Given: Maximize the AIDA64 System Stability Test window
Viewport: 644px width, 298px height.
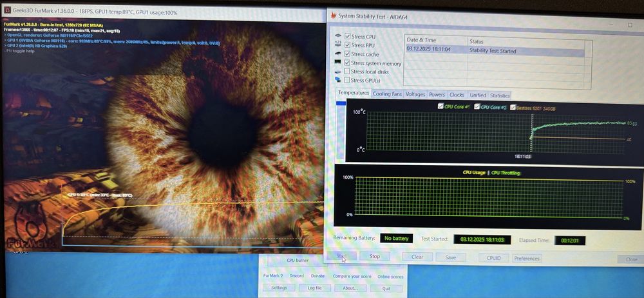Looking at the screenshot, I should click(x=630, y=25).
